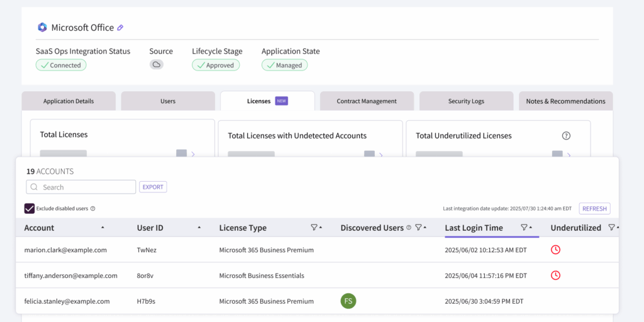Open the Security Logs tab
Screen dimensions: 644x322
point(466,101)
